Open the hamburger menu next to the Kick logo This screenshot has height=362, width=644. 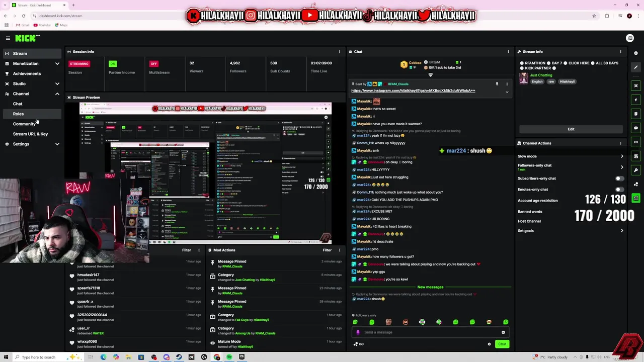(8, 38)
